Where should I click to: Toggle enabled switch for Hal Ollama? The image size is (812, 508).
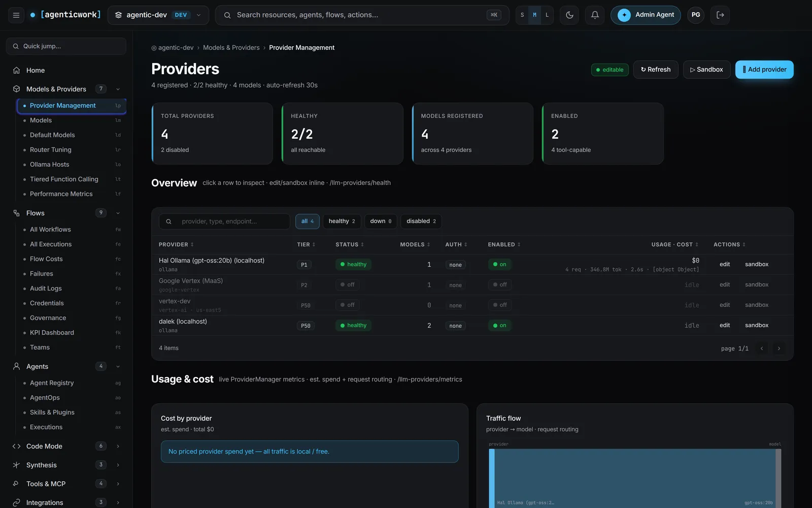[499, 264]
